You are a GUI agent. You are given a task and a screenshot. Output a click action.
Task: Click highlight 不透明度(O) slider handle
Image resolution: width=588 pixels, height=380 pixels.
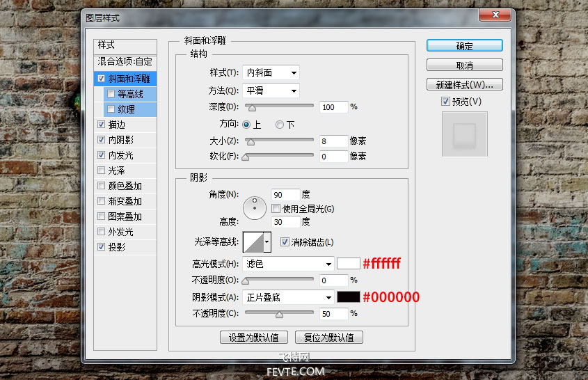(246, 281)
